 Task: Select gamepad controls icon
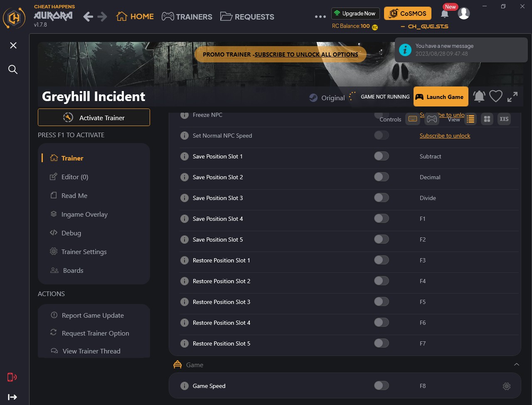(432, 119)
